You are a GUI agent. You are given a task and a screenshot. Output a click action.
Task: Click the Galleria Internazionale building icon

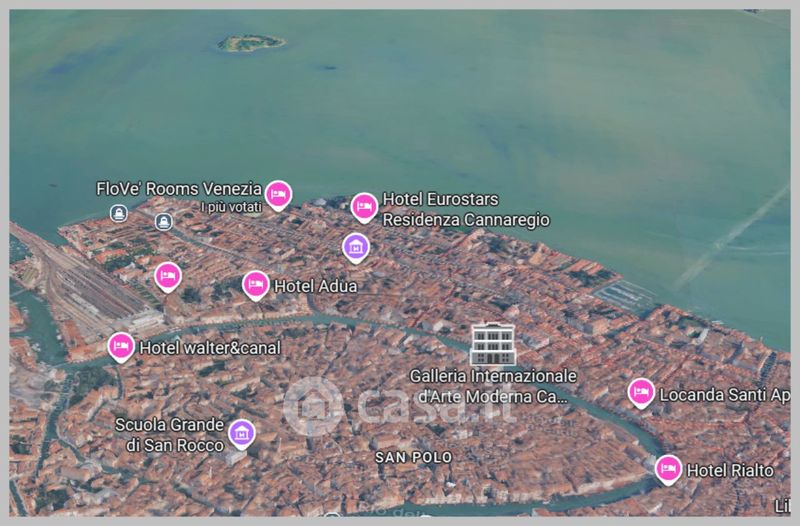click(x=492, y=344)
